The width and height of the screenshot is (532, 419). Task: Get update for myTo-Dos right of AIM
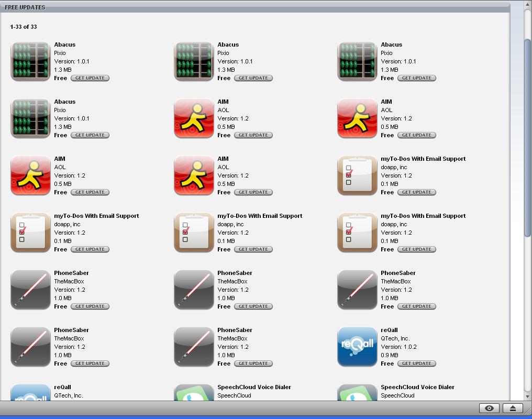click(417, 192)
